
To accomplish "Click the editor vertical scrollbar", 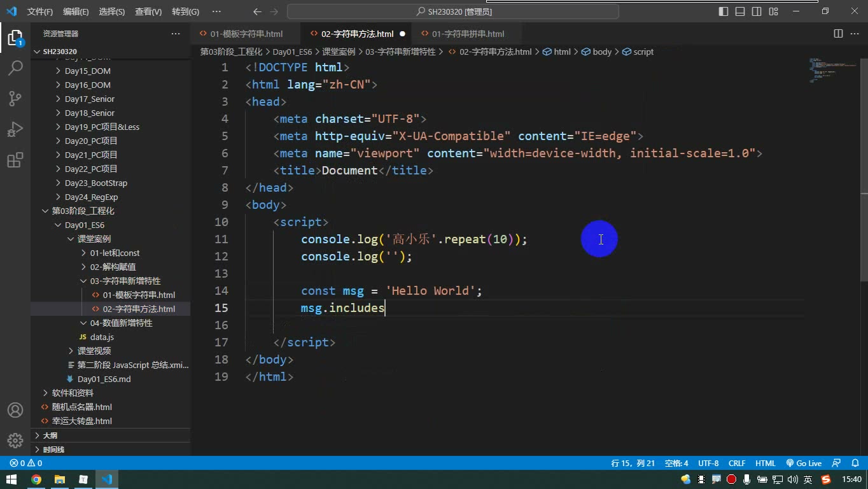I will tap(864, 169).
